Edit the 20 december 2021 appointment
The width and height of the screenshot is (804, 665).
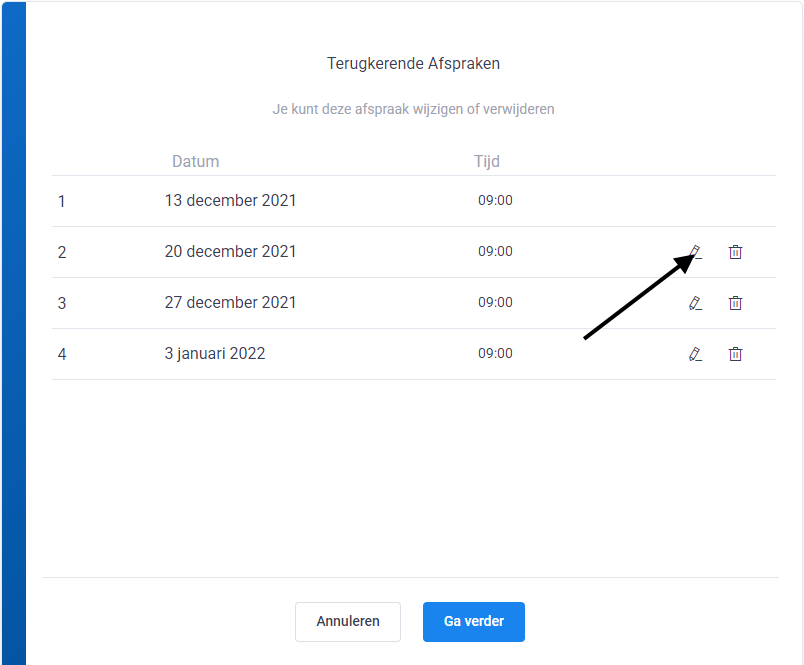coord(695,252)
